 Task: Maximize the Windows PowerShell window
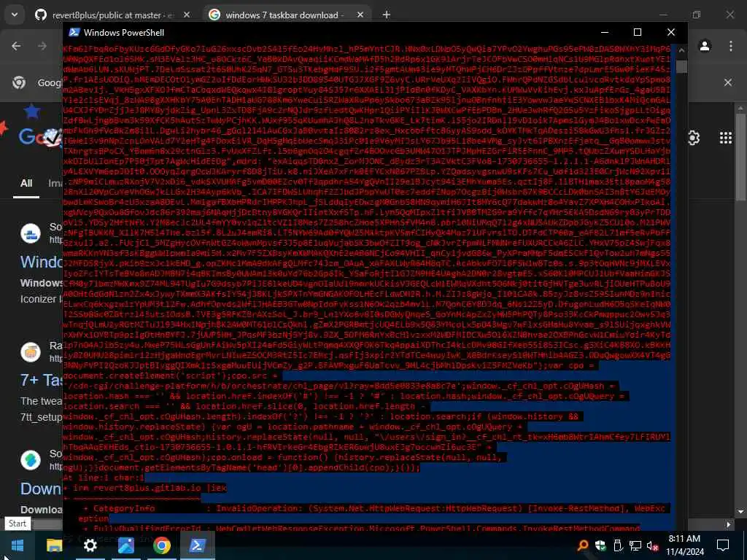coord(638,32)
